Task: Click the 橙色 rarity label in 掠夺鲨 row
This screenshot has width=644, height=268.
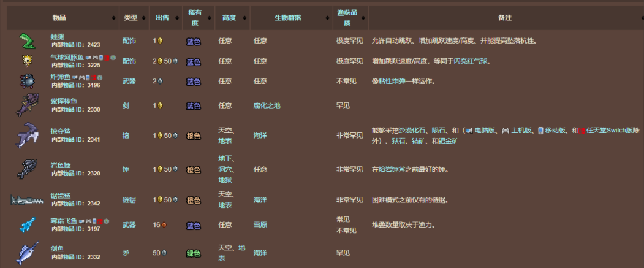Action: click(194, 136)
